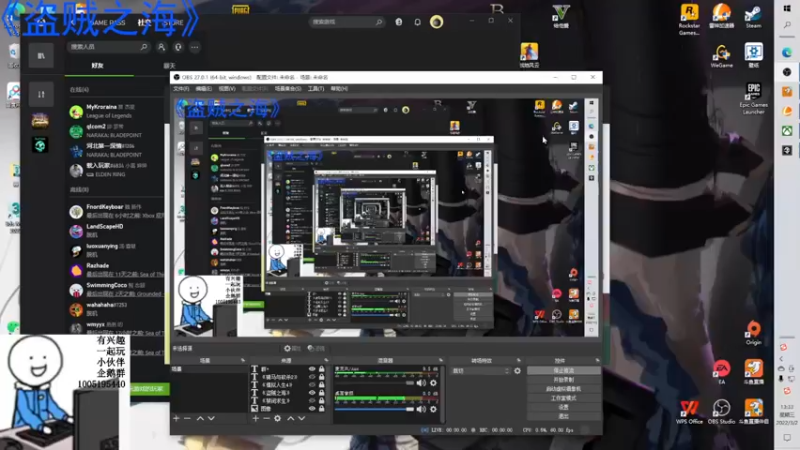Move the scene up in OBS
The width and height of the screenshot is (800, 450).
[x=200, y=418]
